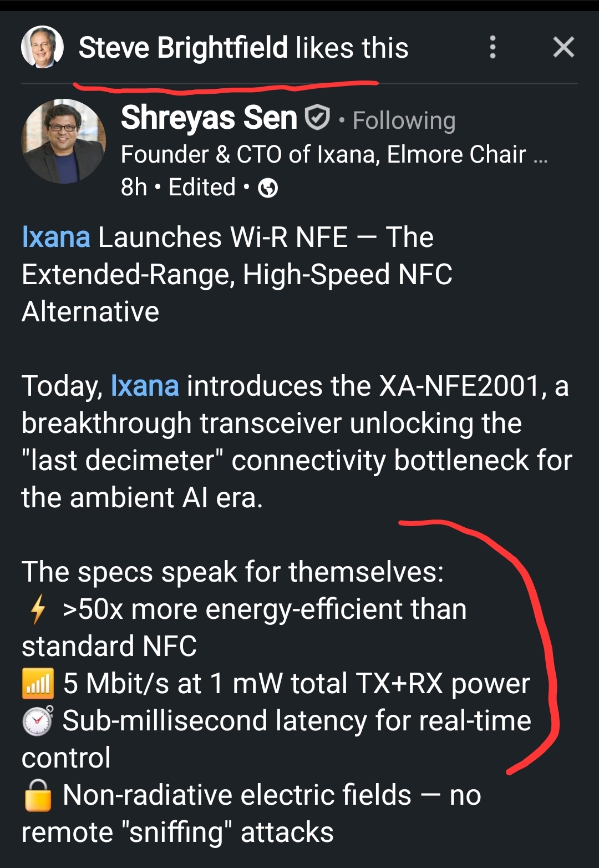This screenshot has height=868, width=599.
Task: Open the Ixana link before "Launches Wi-R NFE"
Action: 56,238
